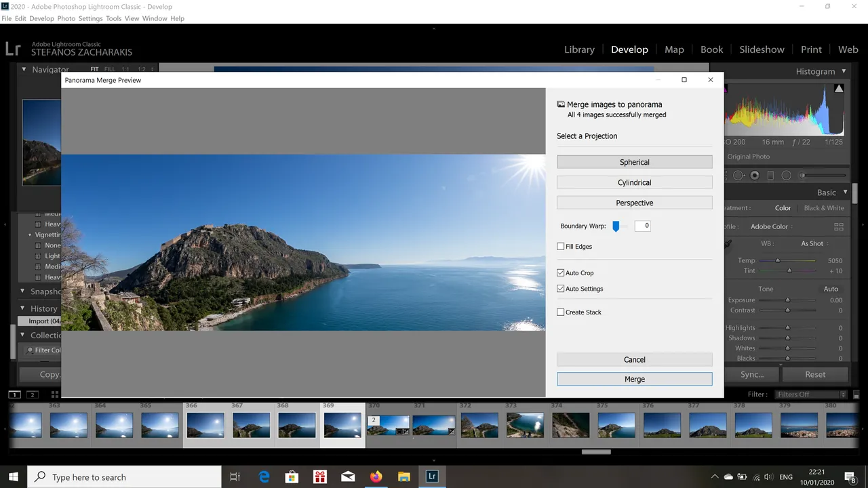The height and width of the screenshot is (488, 868).
Task: Toggle the histogram highlight clipping indicator
Action: point(839,88)
